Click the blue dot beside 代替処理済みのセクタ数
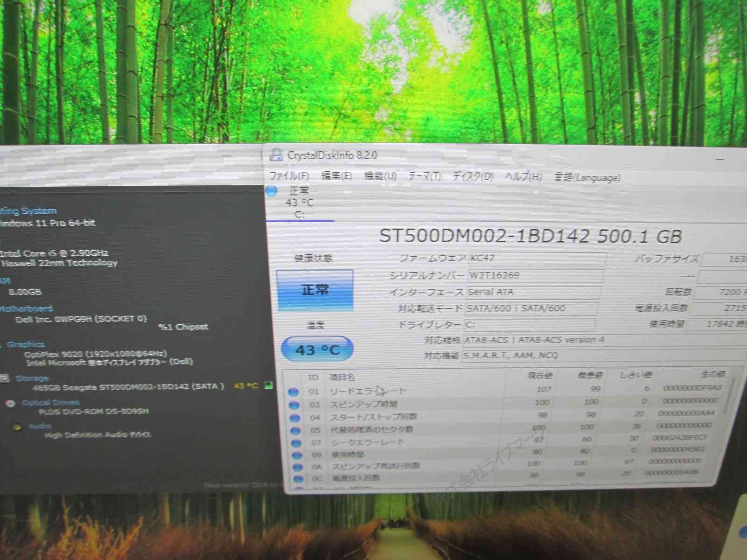 click(x=294, y=430)
